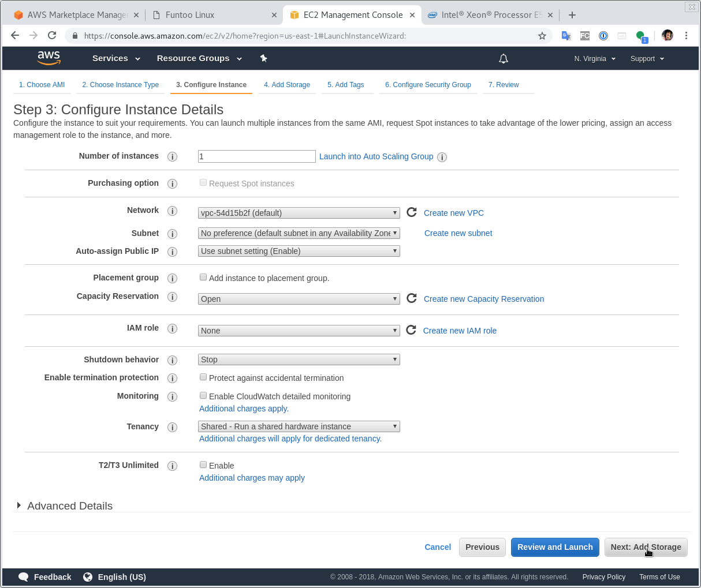This screenshot has height=588, width=701.
Task: Enable CloudWatch detailed monitoring checkbox
Action: click(x=203, y=395)
